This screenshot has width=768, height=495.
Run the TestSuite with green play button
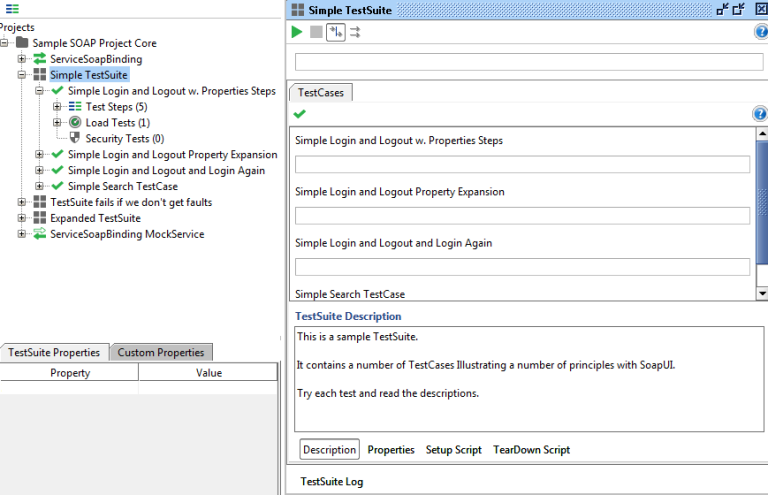pyautogui.click(x=297, y=33)
